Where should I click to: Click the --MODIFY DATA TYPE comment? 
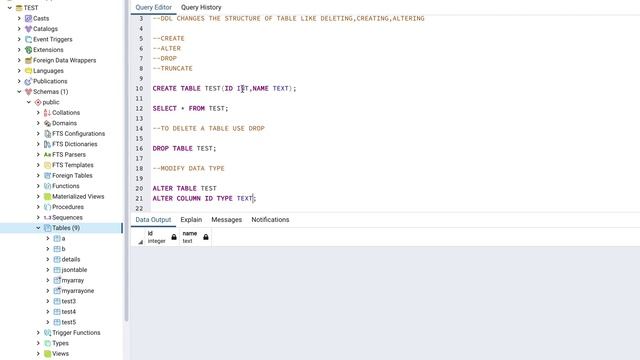[189, 169]
